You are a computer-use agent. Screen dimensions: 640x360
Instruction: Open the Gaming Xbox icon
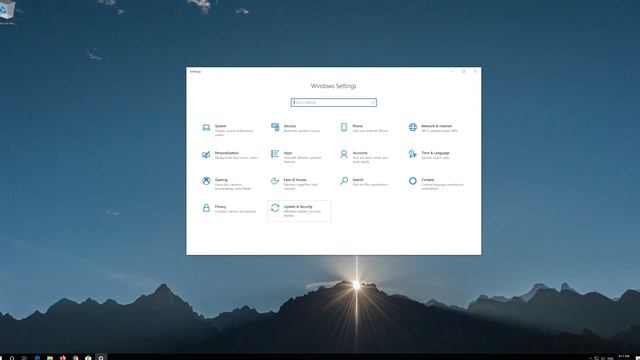click(x=206, y=181)
